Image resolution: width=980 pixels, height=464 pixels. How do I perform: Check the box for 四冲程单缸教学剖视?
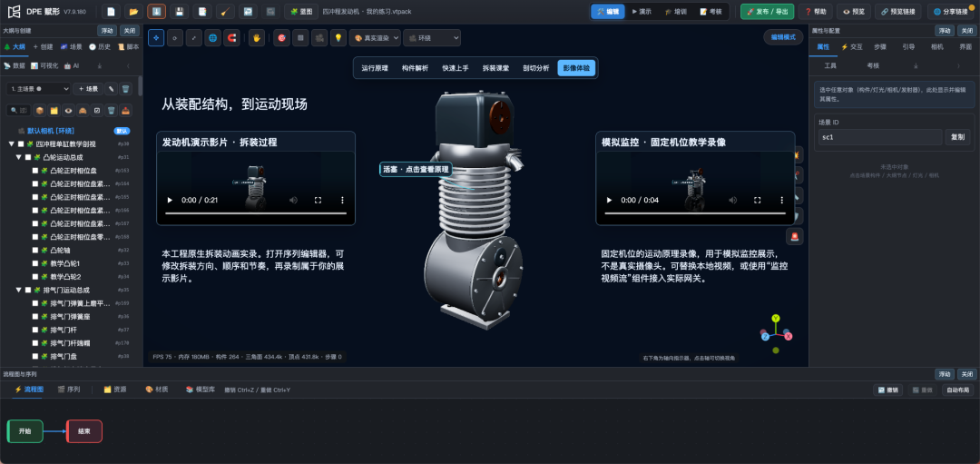(x=21, y=143)
